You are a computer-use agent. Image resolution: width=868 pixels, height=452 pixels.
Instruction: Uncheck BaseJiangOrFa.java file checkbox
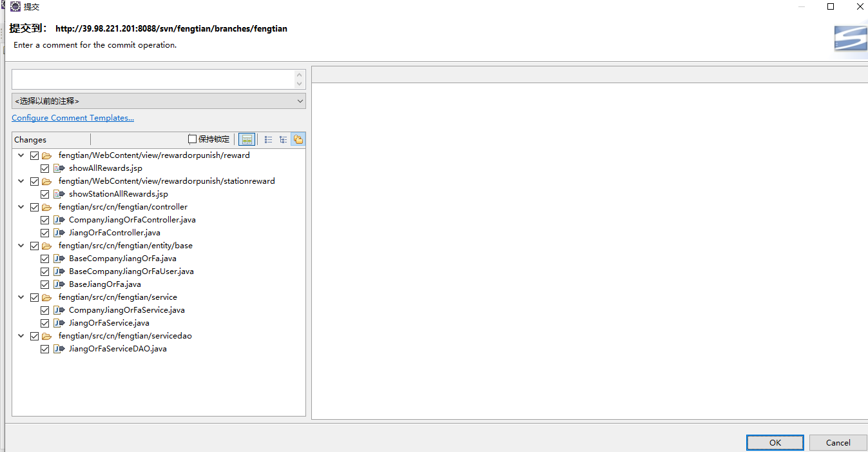tap(44, 284)
